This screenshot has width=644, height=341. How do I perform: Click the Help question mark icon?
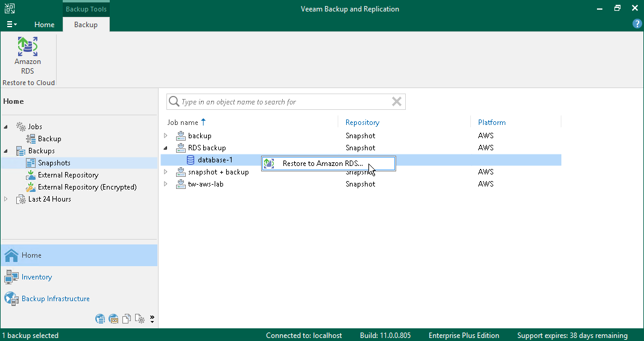(637, 24)
